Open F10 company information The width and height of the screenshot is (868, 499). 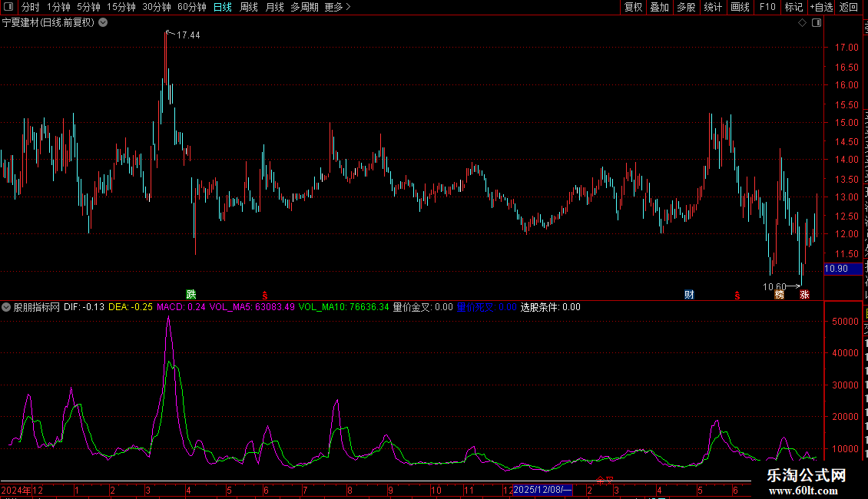pos(767,7)
